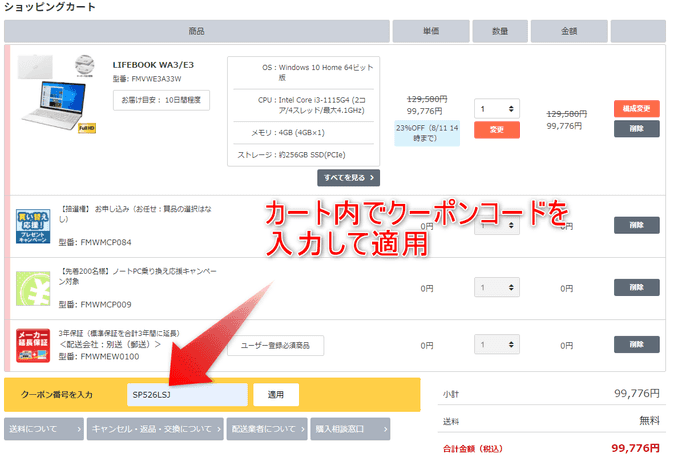Viewport: 678px width, 455px height.
Task: Delete the LIFEBOOK WA3/E3 from cart
Action: 636,129
